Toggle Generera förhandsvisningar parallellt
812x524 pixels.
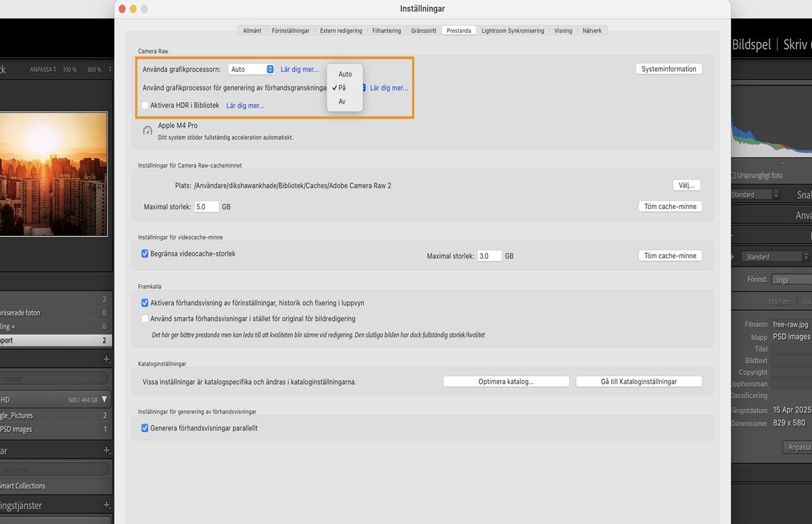pos(145,427)
